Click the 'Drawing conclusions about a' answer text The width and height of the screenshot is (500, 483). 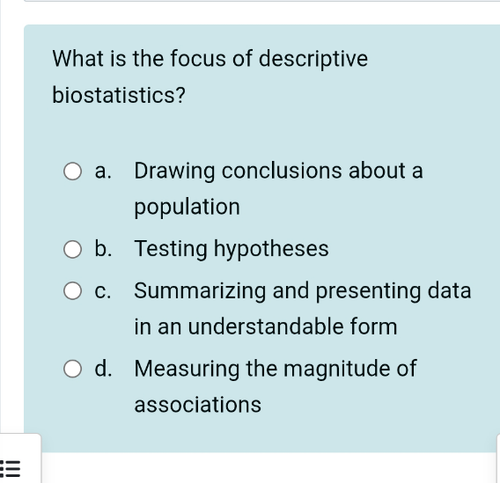(x=278, y=171)
